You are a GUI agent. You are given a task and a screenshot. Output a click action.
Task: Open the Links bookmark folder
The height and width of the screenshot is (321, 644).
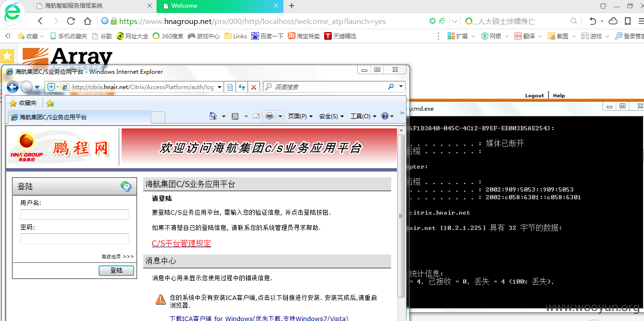236,36
